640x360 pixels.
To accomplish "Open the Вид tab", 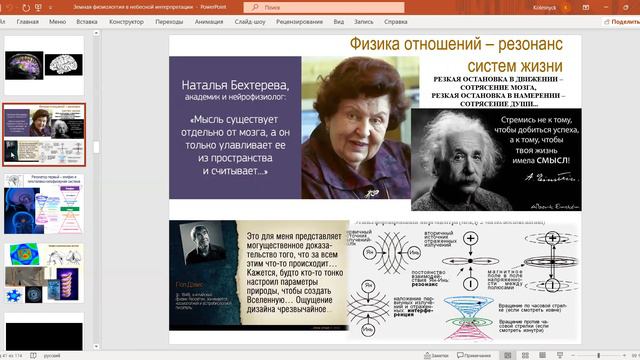I will click(x=338, y=22).
